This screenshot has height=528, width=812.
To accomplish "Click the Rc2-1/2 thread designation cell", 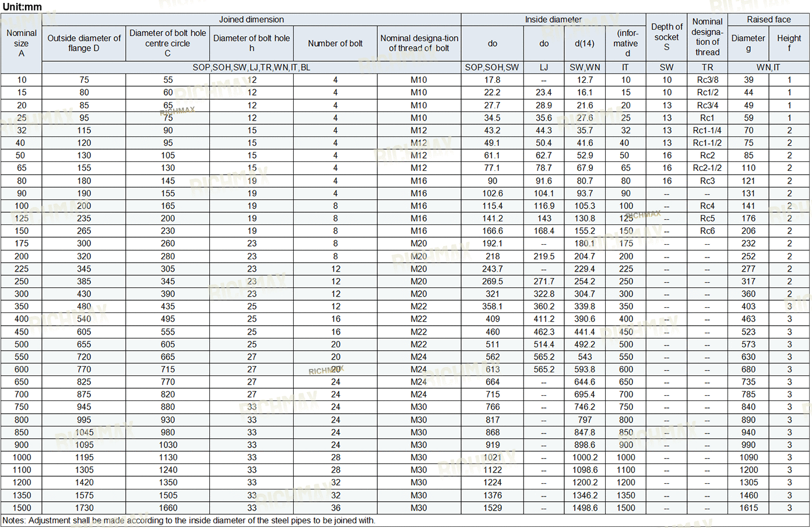I will (x=707, y=168).
